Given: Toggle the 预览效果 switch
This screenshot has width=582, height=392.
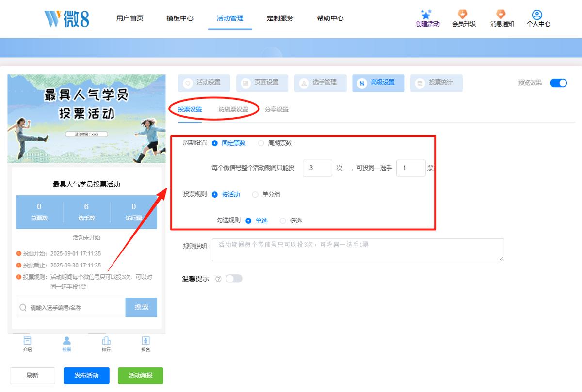Looking at the screenshot, I should click(x=558, y=83).
